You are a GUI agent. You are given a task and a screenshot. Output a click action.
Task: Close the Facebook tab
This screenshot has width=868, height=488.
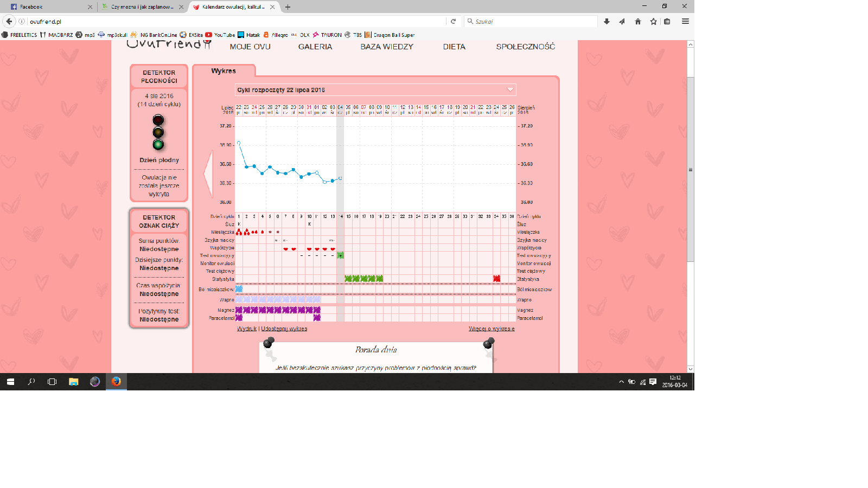90,7
